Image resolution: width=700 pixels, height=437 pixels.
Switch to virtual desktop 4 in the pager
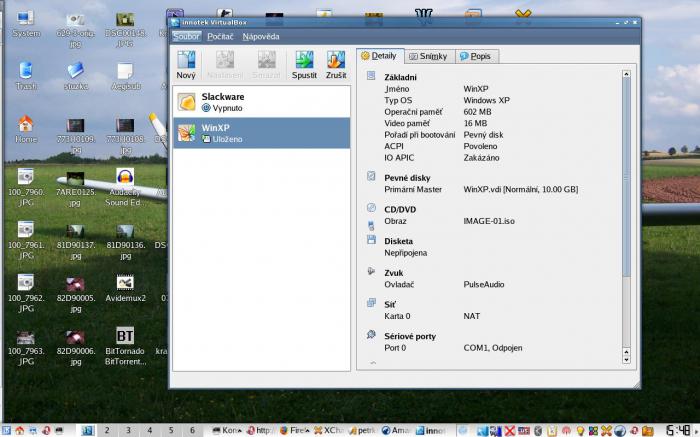150,431
